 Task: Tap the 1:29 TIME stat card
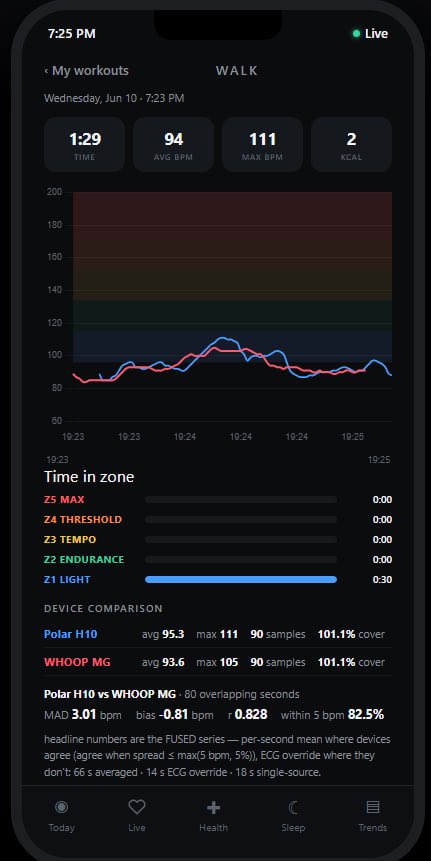coord(85,144)
